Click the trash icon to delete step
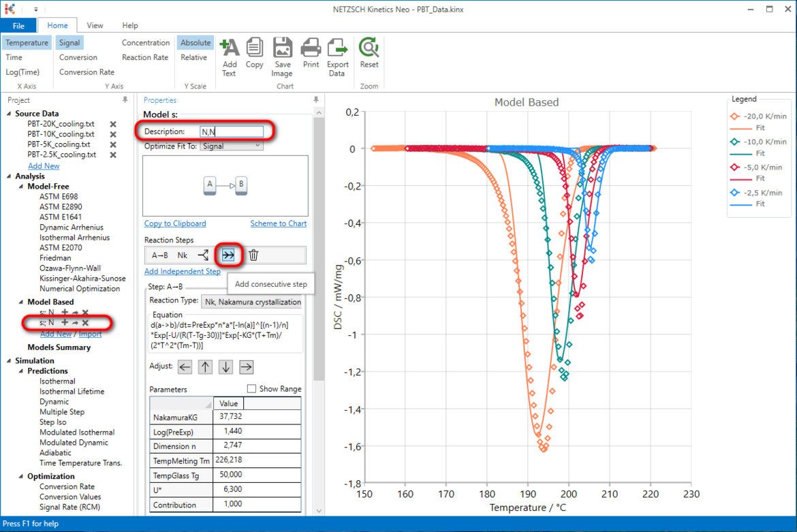Viewport: 797px width, 532px height. pyautogui.click(x=253, y=255)
